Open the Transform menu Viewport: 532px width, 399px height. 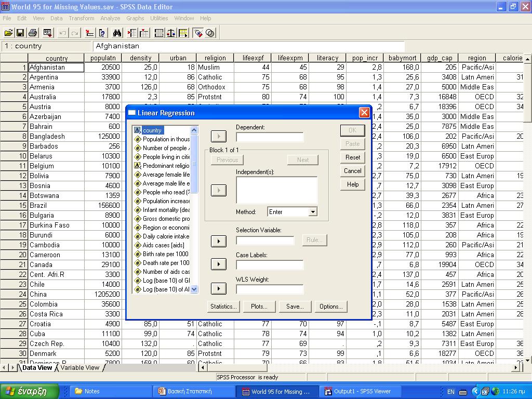coord(82,18)
